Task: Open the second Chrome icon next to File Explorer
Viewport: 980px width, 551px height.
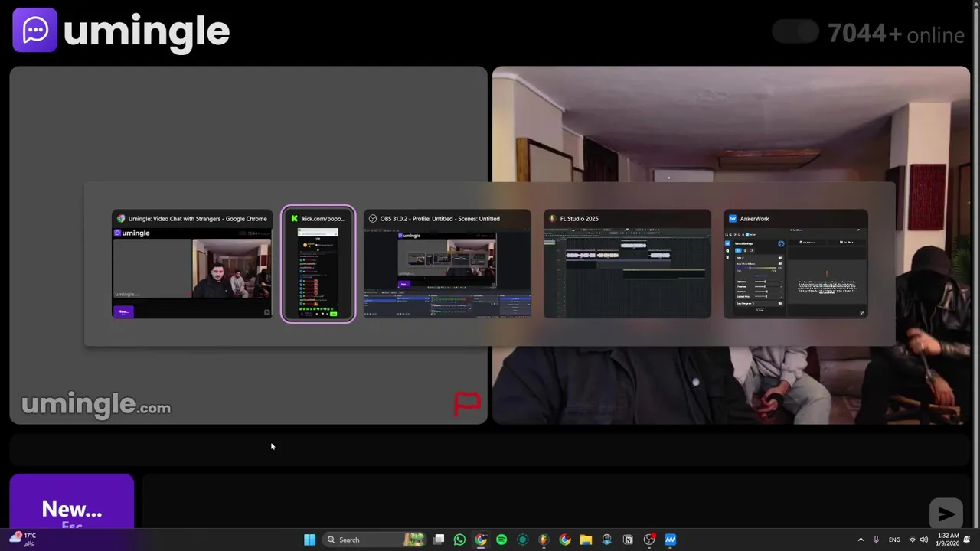Action: [x=565, y=540]
